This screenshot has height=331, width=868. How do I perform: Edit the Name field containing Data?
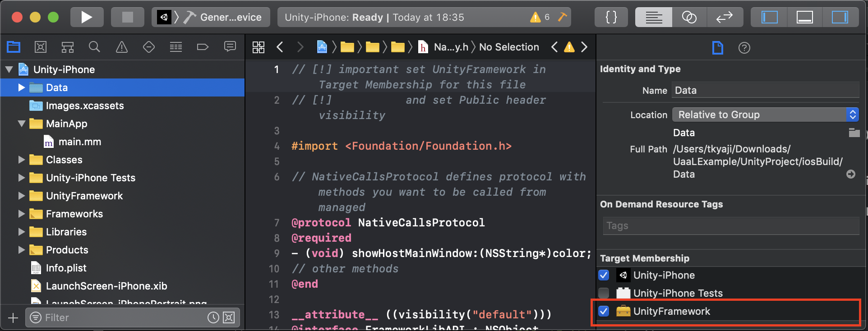(x=765, y=90)
